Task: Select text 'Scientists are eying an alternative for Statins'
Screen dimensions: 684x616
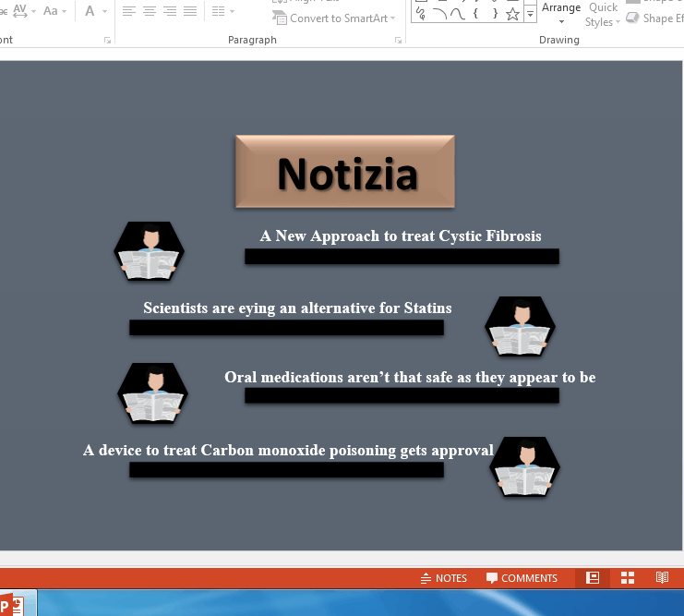Action: (297, 308)
